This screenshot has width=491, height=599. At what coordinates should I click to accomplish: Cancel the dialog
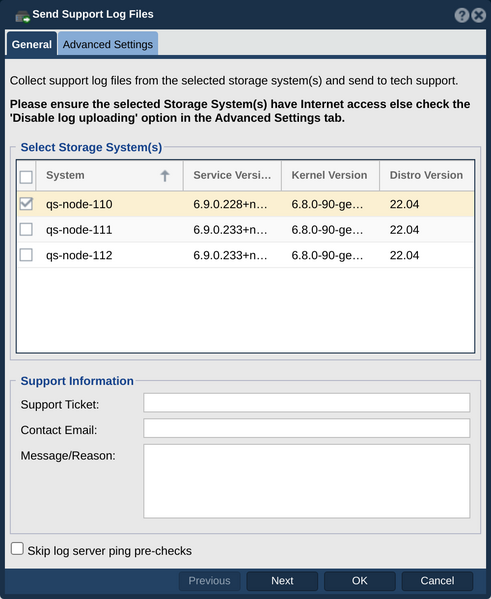[x=437, y=581]
